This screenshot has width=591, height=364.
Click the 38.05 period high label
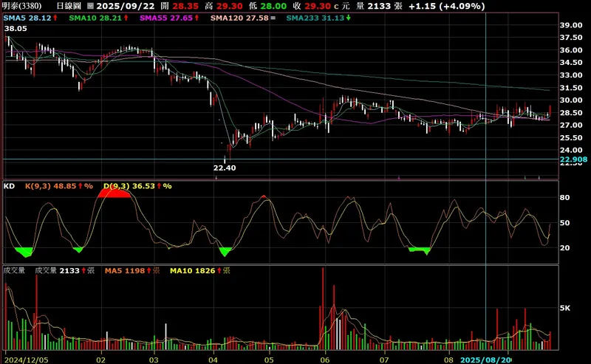(x=16, y=29)
